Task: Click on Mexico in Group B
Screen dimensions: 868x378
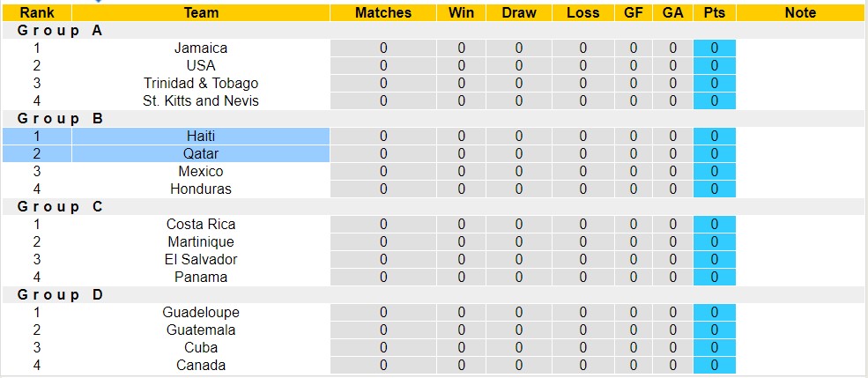Action: pyautogui.click(x=201, y=172)
